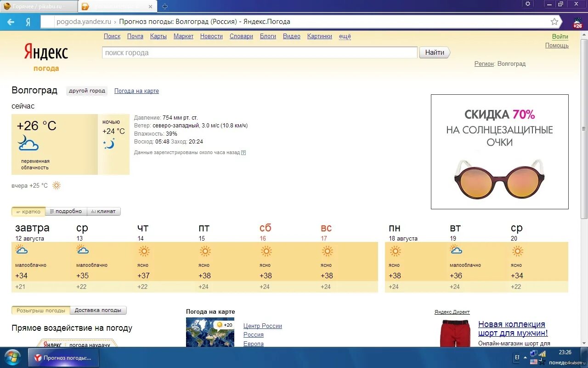Click the 'Войти' login link
The width and height of the screenshot is (588, 368).
[560, 37]
